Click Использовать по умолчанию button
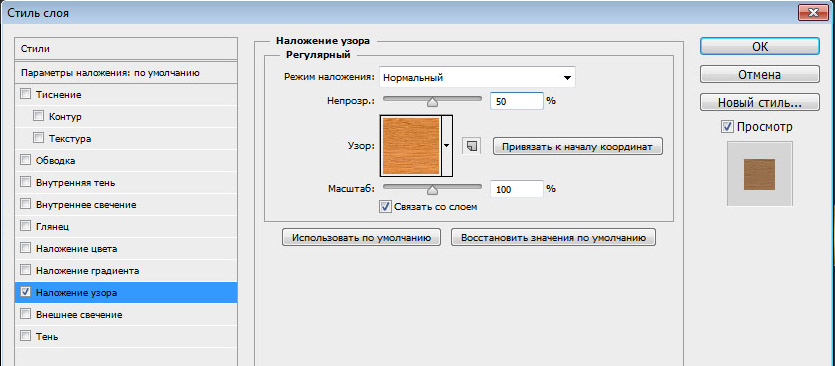The height and width of the screenshot is (366, 835). pyautogui.click(x=362, y=238)
